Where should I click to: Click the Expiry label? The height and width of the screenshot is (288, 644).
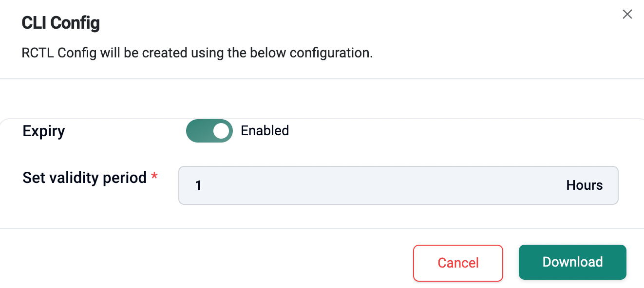click(x=43, y=131)
